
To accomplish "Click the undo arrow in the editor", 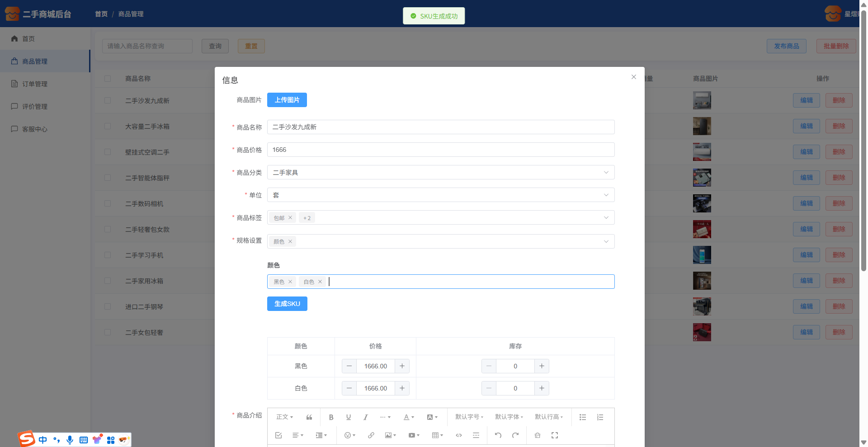I will coord(498,435).
